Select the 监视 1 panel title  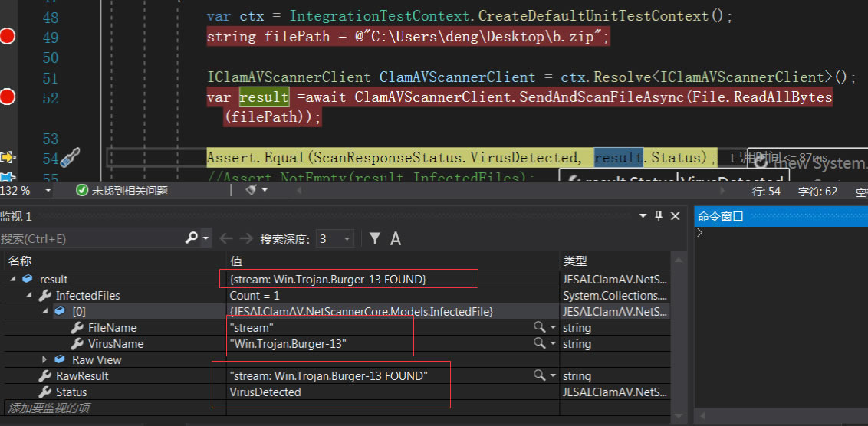click(16, 216)
